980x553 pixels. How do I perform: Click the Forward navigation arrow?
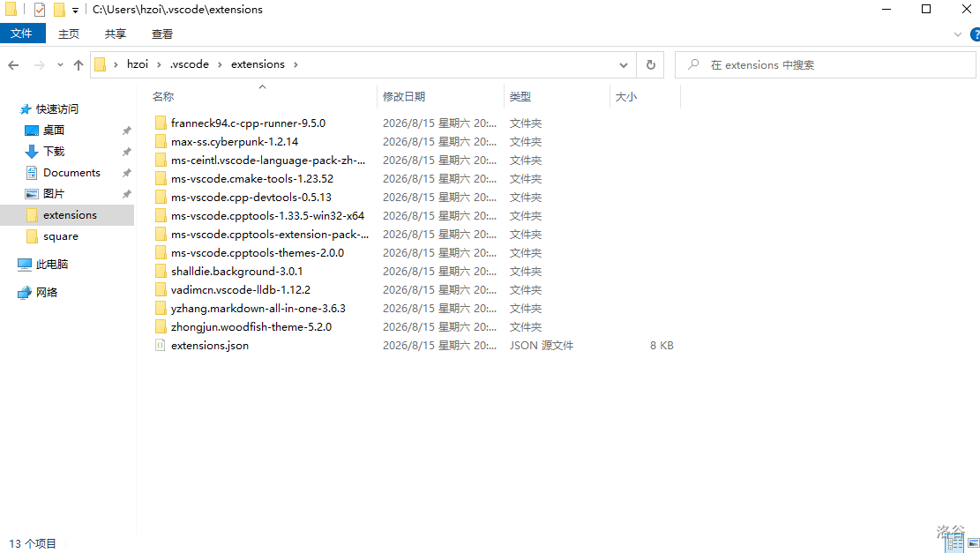point(39,65)
